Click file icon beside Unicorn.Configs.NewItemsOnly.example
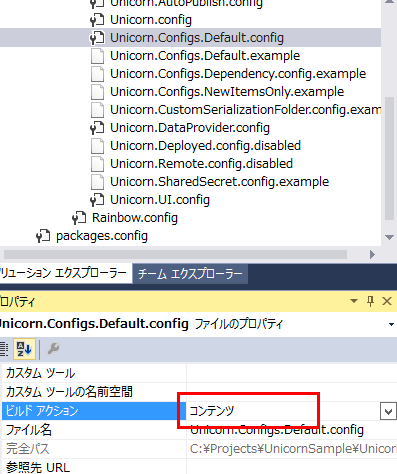397x474 pixels. pos(98,92)
